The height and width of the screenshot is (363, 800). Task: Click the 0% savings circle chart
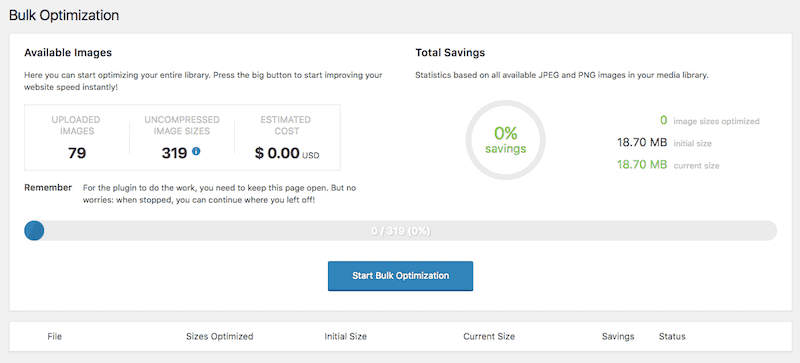pos(506,140)
